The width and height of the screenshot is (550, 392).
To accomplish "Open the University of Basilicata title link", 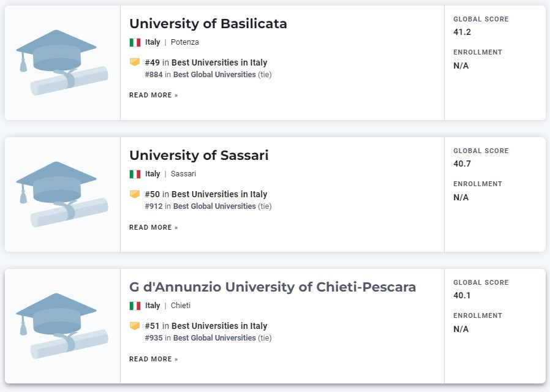I will pos(208,24).
